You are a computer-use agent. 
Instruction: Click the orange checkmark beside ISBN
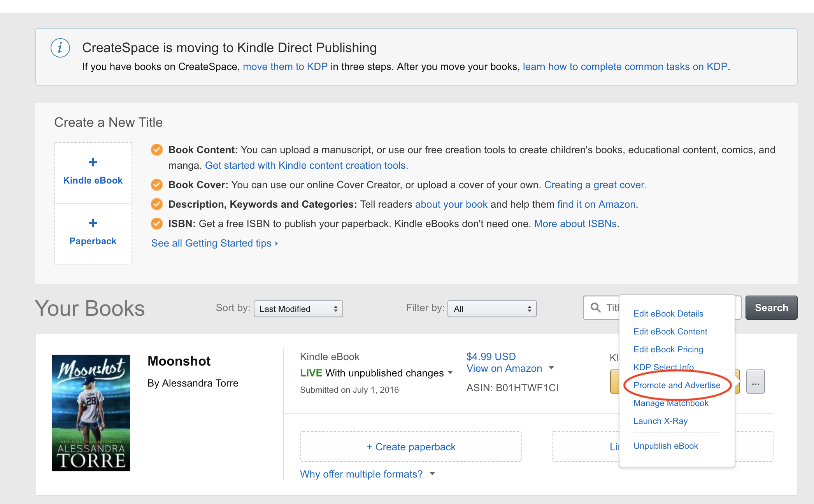tap(157, 224)
